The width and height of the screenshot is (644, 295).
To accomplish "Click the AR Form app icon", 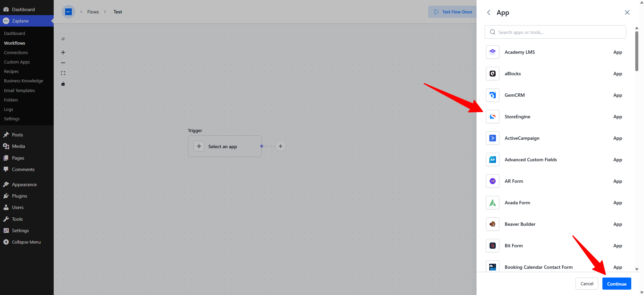I will pos(492,181).
